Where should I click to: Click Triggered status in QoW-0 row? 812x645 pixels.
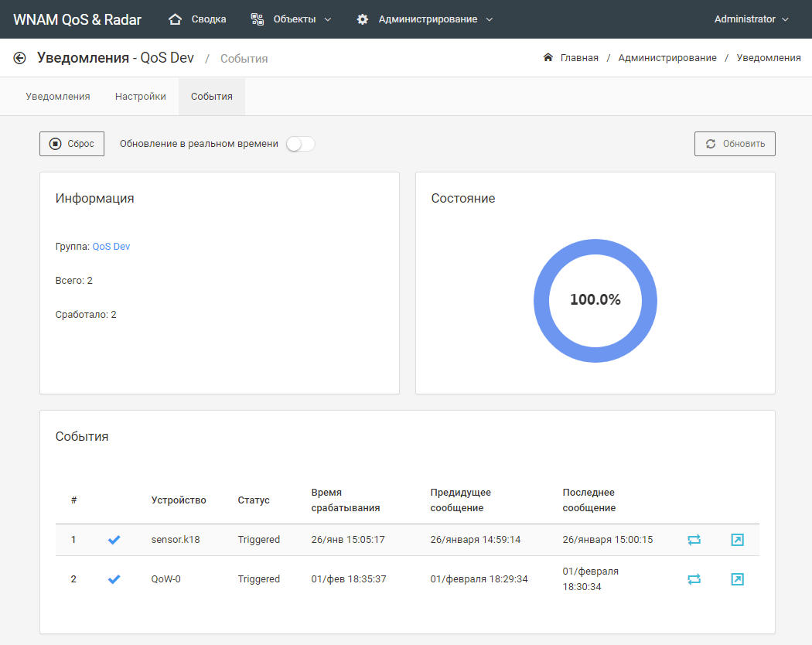(x=259, y=579)
